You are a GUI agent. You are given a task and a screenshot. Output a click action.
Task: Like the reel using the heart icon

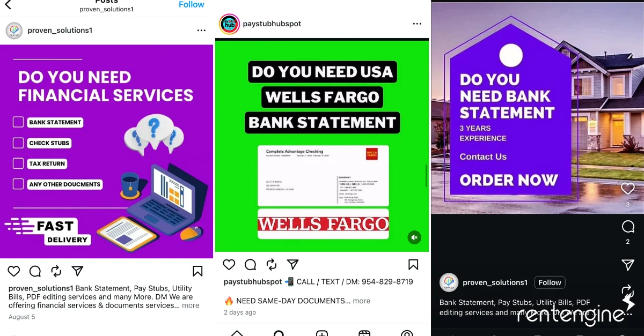tap(628, 188)
